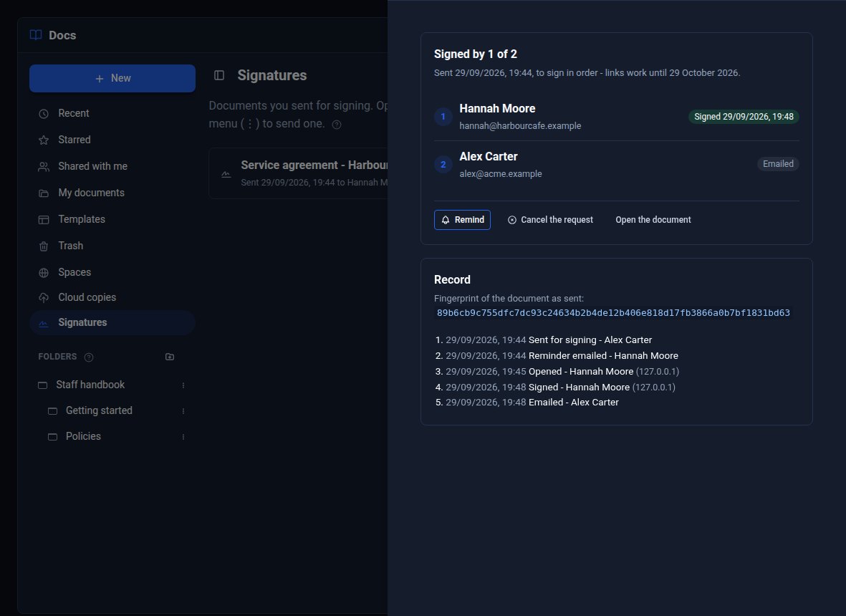Click the new folder icon in FOLDERS header
Screen dimensions: 846x616
pos(170,357)
